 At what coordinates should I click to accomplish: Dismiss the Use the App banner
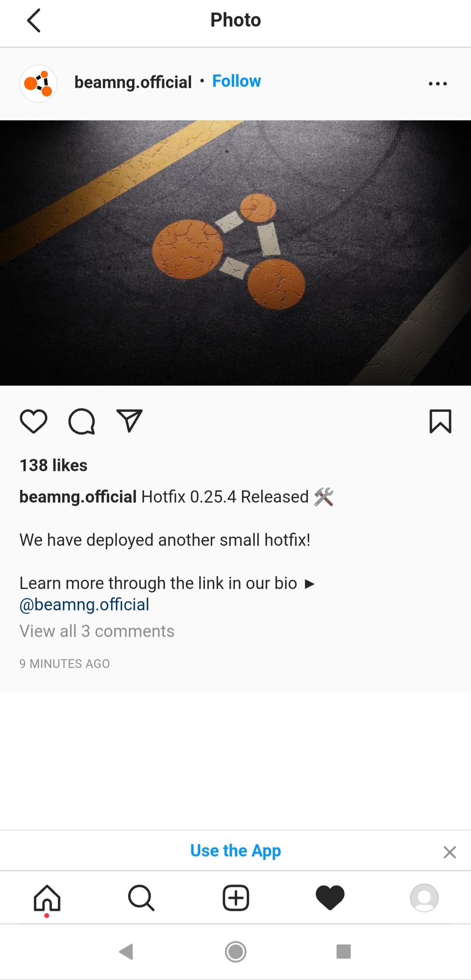pos(450,852)
